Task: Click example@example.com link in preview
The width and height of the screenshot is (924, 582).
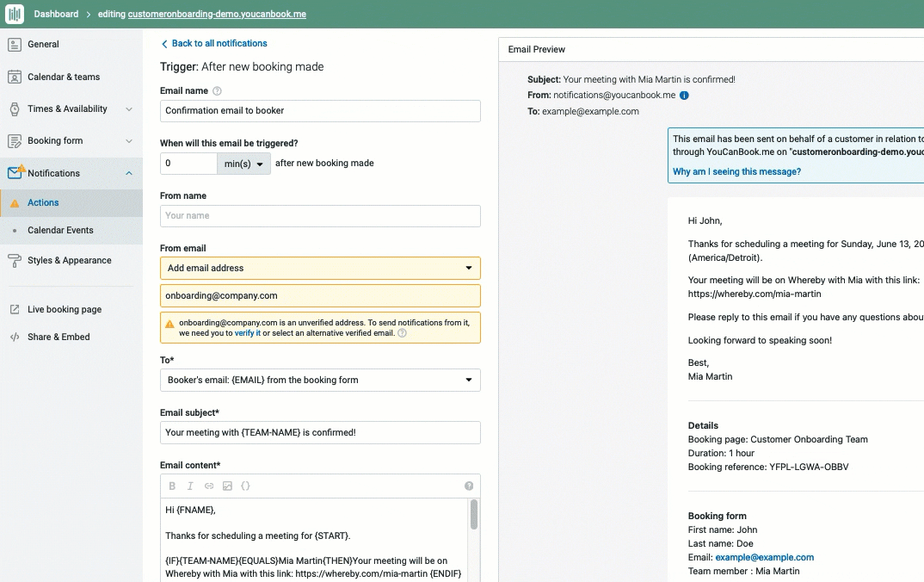Action: [x=764, y=557]
